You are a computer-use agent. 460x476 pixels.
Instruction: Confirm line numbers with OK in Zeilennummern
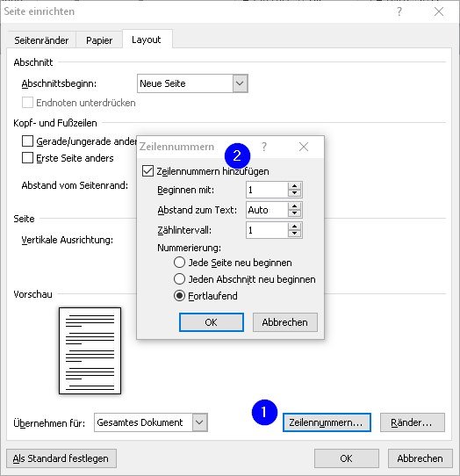tap(212, 322)
